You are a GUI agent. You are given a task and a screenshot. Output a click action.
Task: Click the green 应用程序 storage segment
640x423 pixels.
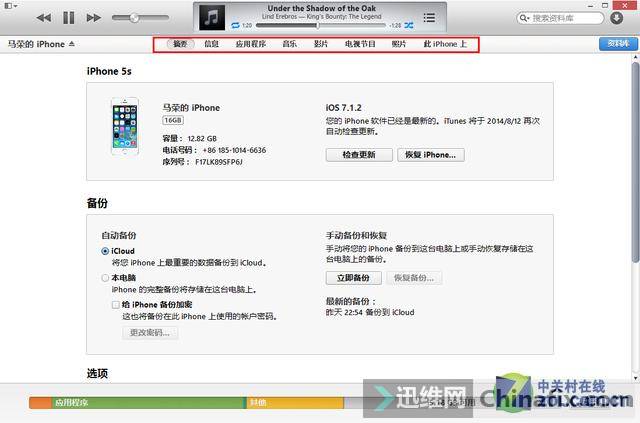(x=149, y=403)
